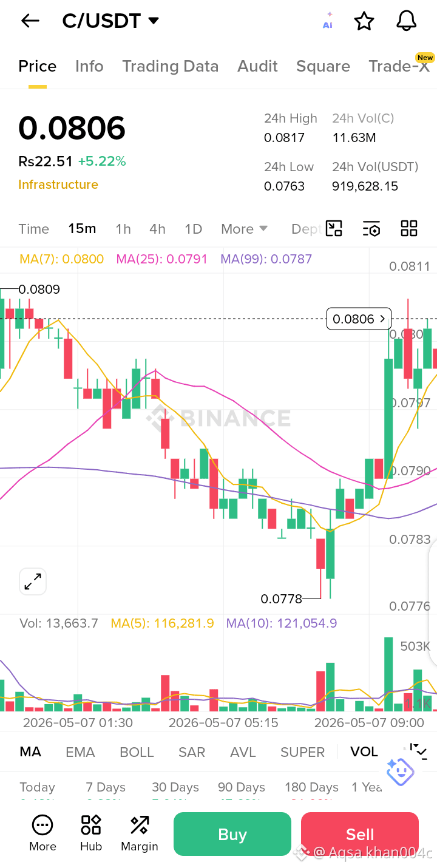Open the Trade-X tab
Image resolution: width=437 pixels, height=868 pixels.
coord(399,66)
